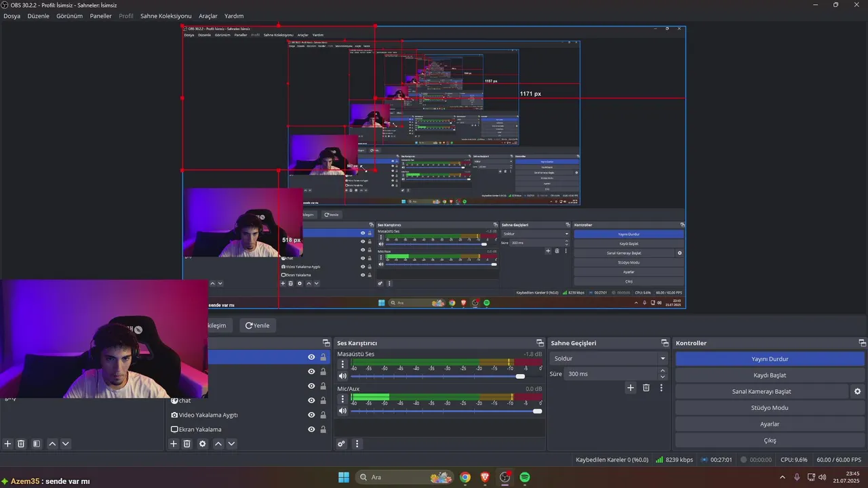Undock the sources panel via its float icon
868x488 pixels.
326,343
